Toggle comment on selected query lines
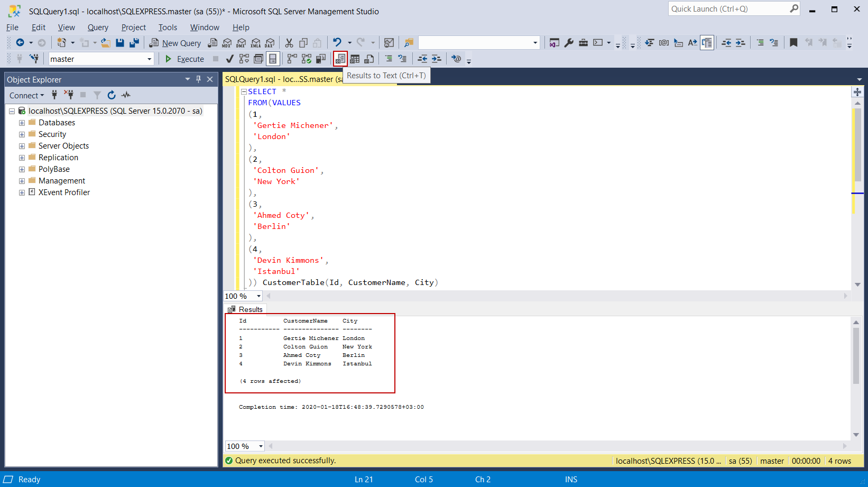Image resolution: width=868 pixels, height=487 pixels. [389, 59]
